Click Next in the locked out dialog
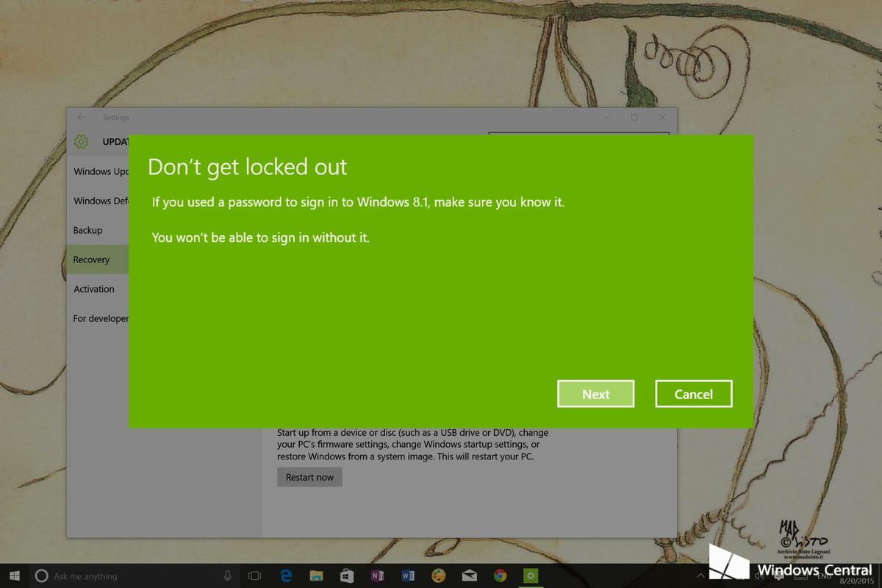This screenshot has height=588, width=882. (595, 394)
